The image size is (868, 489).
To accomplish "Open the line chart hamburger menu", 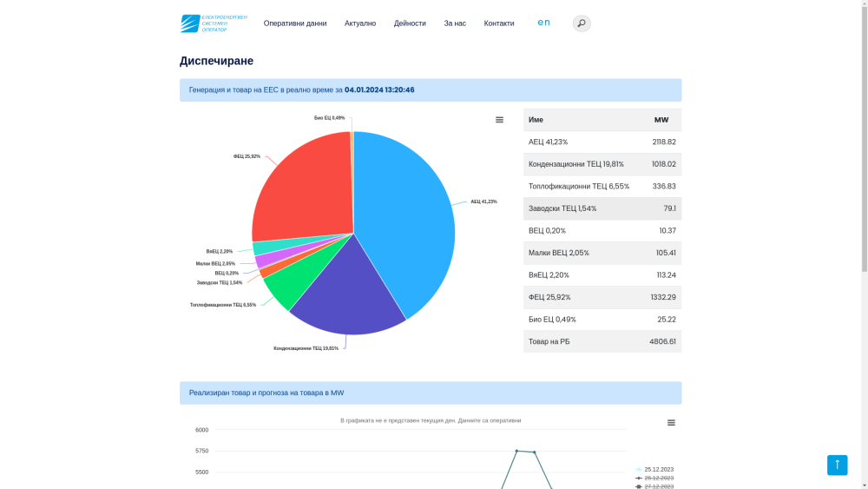I will [671, 423].
